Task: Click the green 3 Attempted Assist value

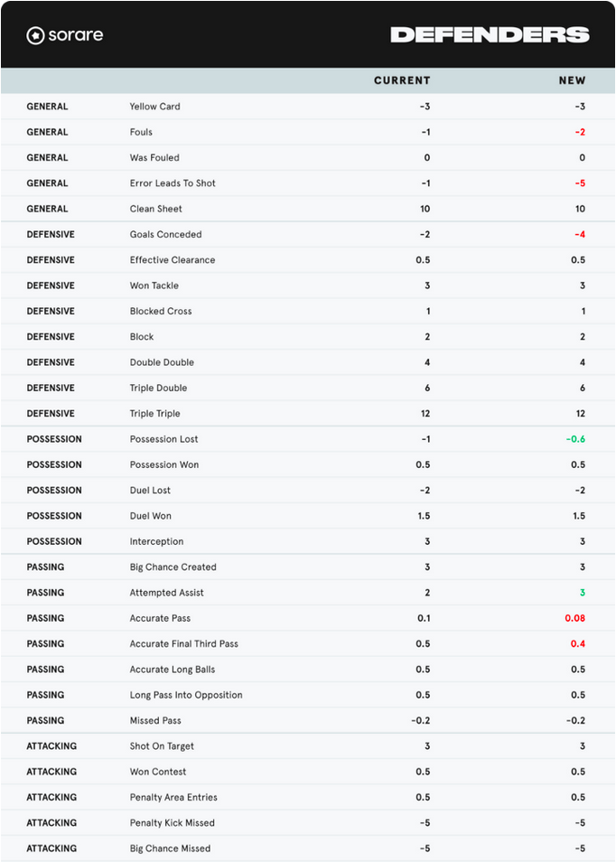Action: click(583, 593)
